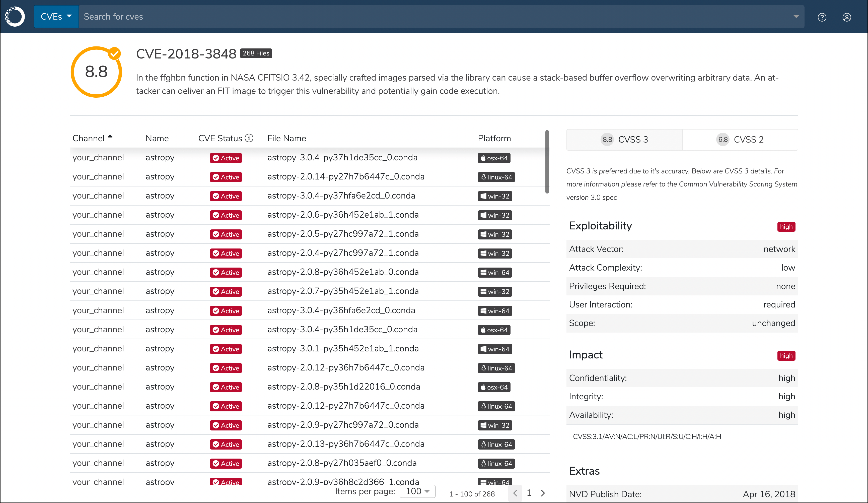
Task: Click the CVE Status info icon
Action: click(x=249, y=138)
